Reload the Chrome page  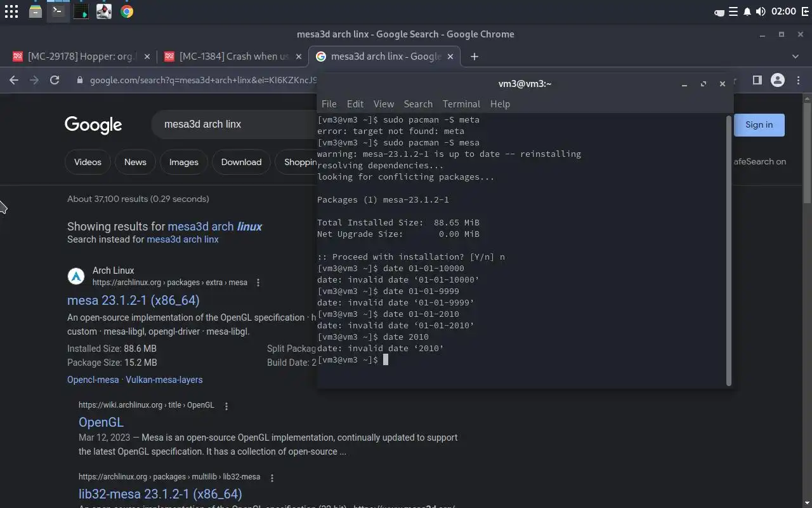tap(55, 80)
